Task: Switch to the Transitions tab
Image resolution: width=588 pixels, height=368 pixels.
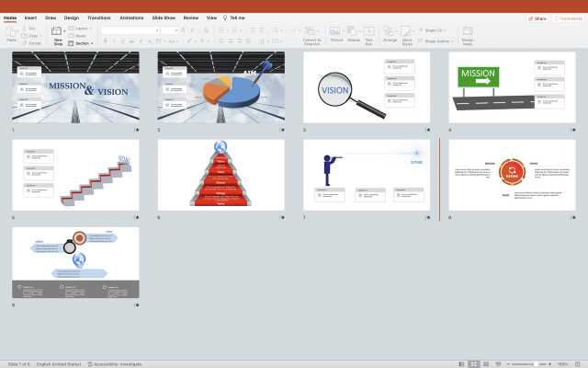Action: coord(98,17)
